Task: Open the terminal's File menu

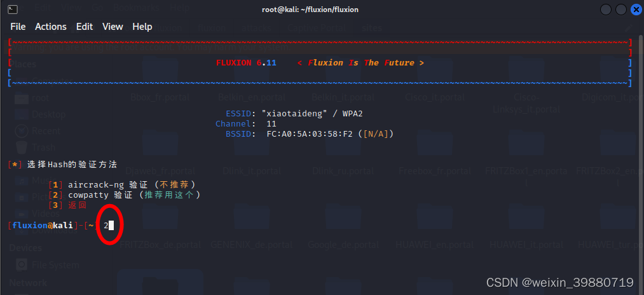Action: click(x=18, y=27)
